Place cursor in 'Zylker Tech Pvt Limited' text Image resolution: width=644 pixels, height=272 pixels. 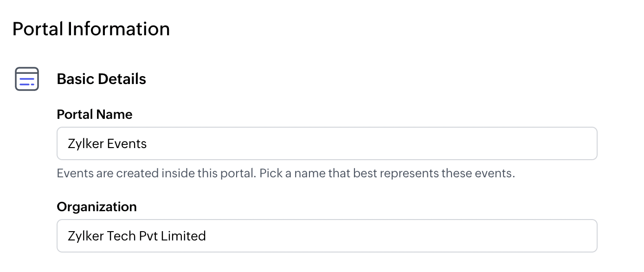point(137,236)
